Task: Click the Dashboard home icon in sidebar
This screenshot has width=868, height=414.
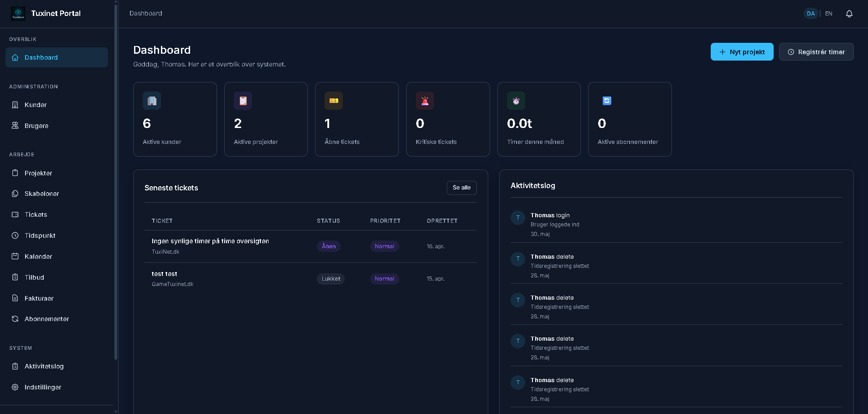Action: tap(15, 57)
